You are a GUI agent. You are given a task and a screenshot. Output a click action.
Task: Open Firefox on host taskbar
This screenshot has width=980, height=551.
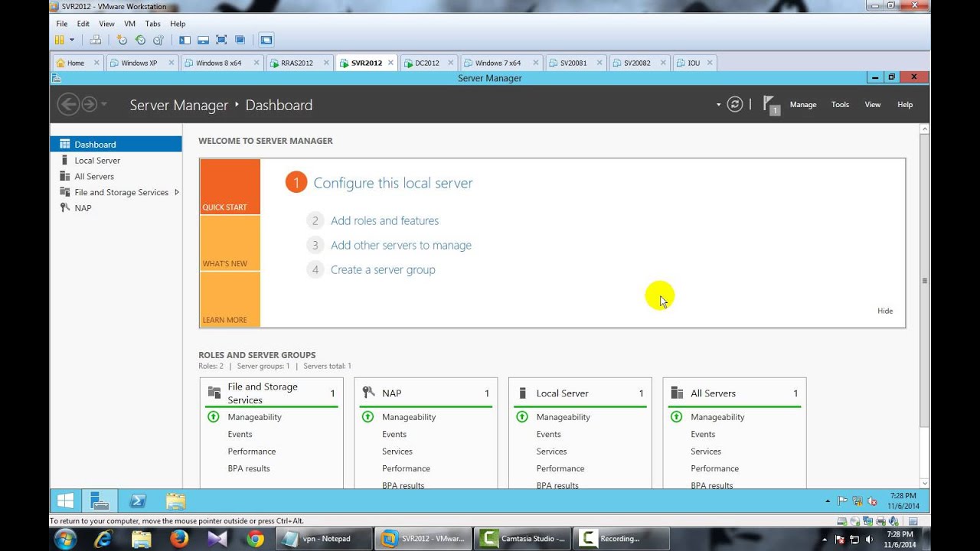pos(179,539)
